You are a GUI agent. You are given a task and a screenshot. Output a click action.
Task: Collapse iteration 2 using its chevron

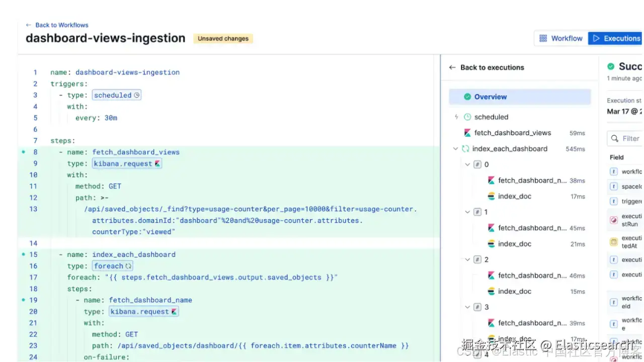pos(468,259)
